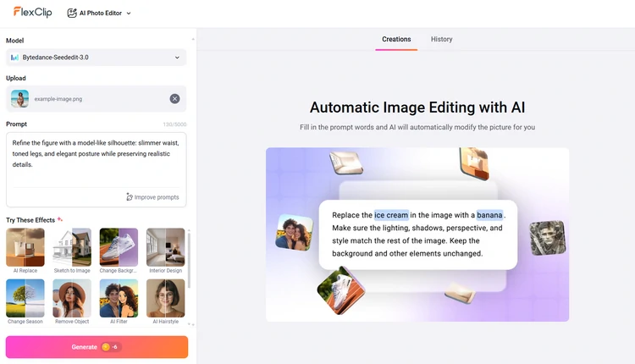Viewport: 635px width, 364px height.
Task: Switch to the Creations tab
Action: [x=396, y=39]
